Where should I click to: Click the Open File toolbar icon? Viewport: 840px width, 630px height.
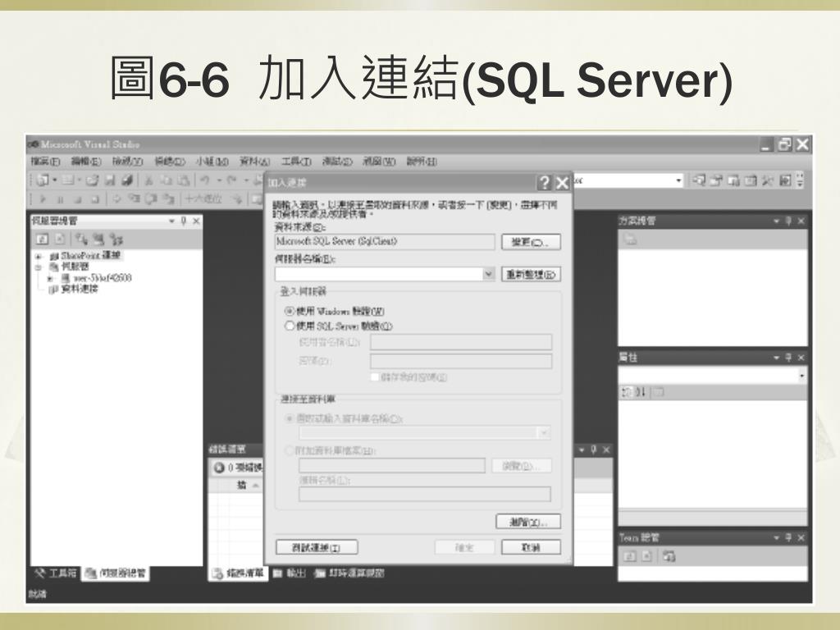[92, 180]
